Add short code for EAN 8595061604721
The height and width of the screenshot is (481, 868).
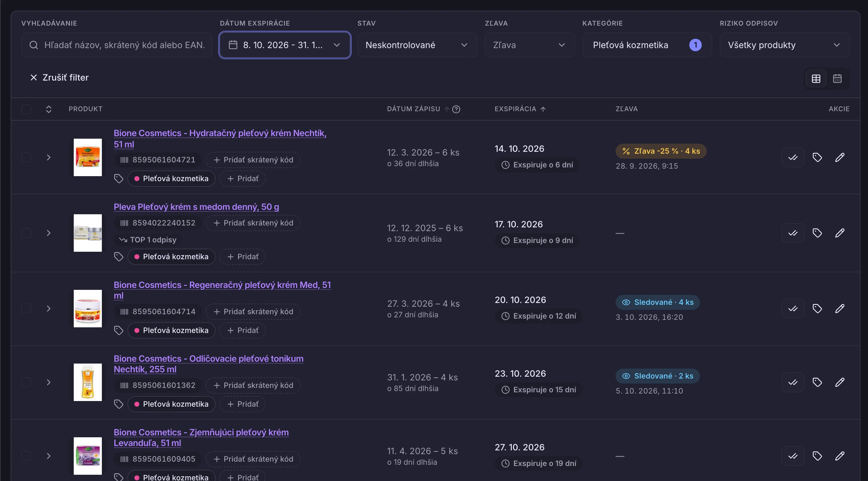253,160
